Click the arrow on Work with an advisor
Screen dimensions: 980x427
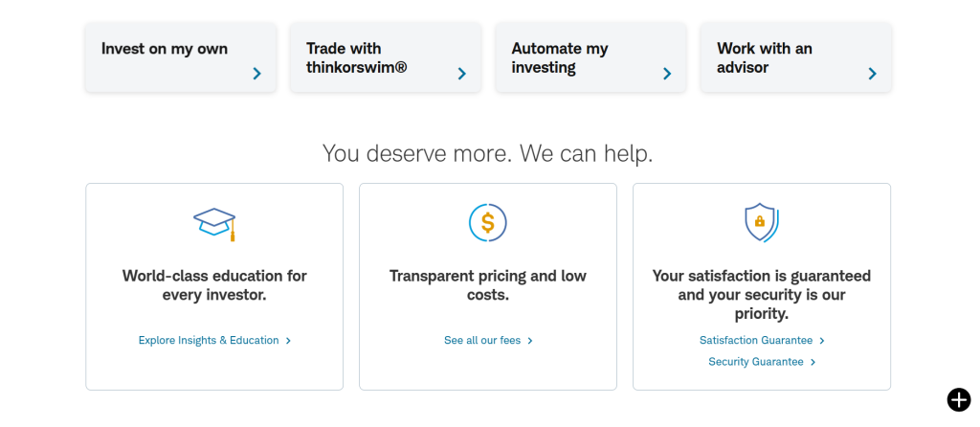872,74
